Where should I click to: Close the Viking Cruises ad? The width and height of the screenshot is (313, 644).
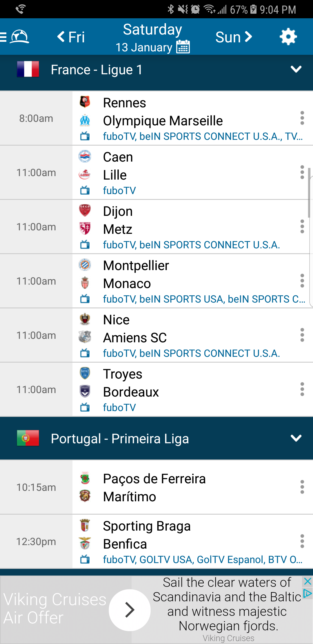tap(307, 581)
